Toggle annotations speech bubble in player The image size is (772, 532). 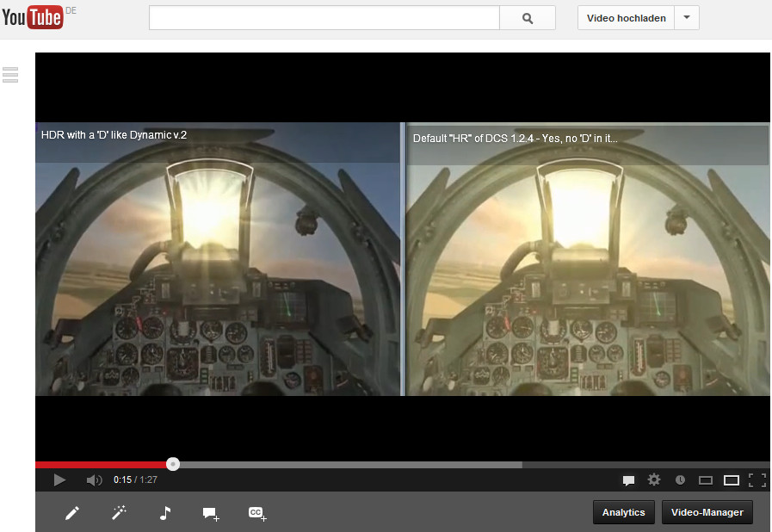(628, 480)
